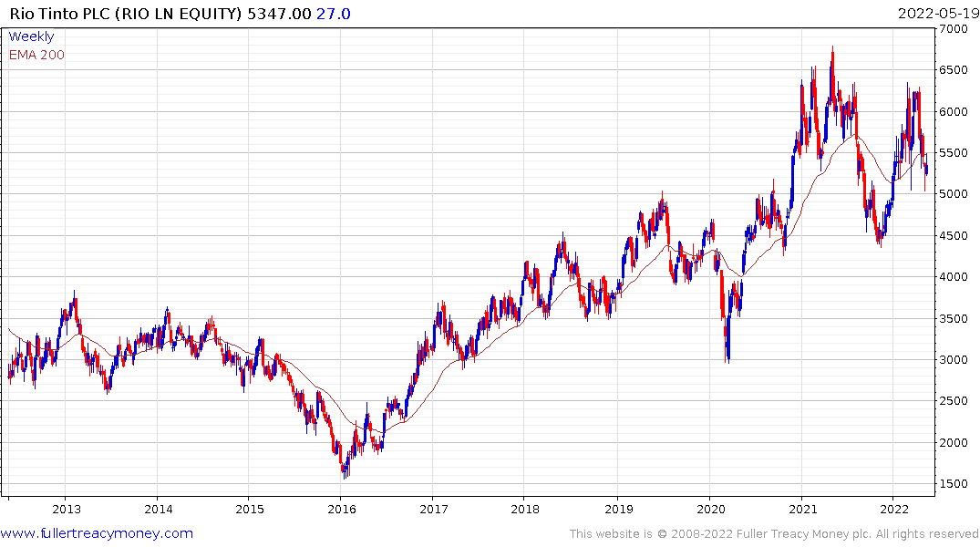
Task: Click the 2020 year label on axis
Action: point(711,509)
